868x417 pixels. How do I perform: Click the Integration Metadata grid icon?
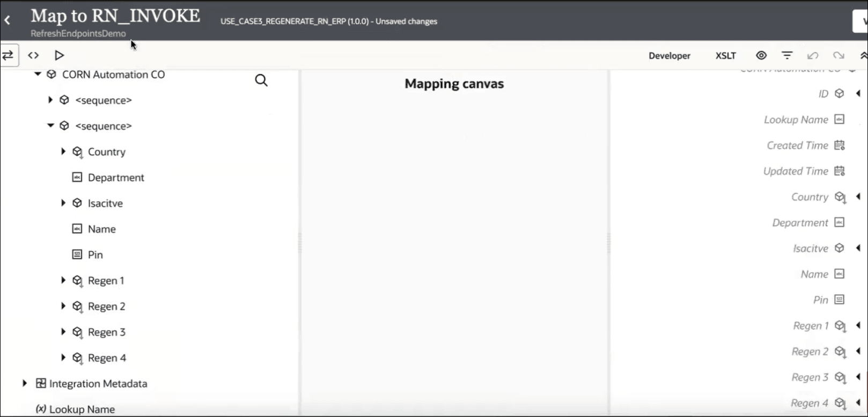[x=41, y=383]
